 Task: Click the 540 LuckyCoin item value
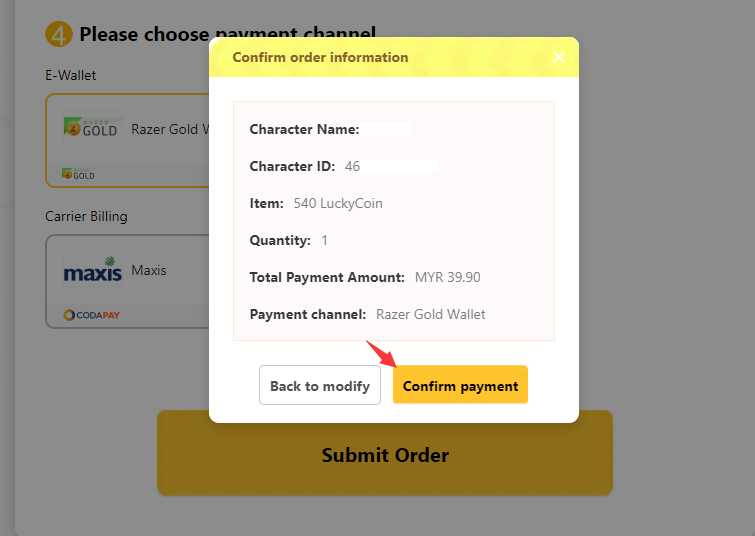tap(338, 203)
